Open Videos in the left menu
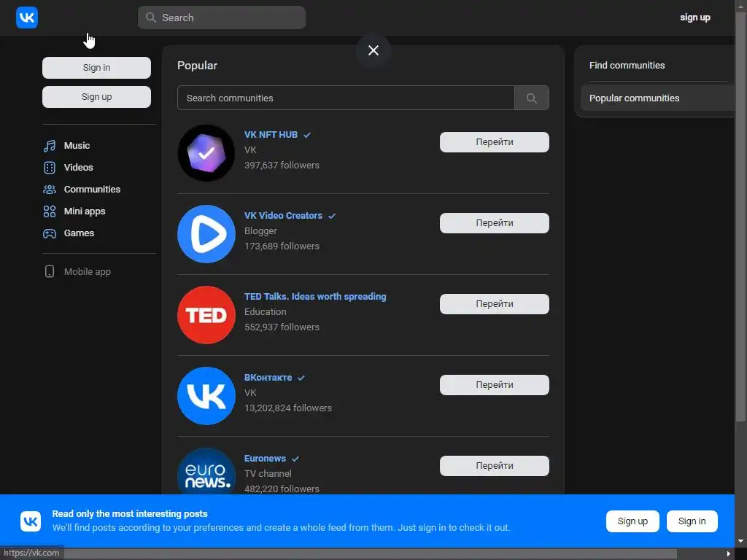 (x=79, y=168)
